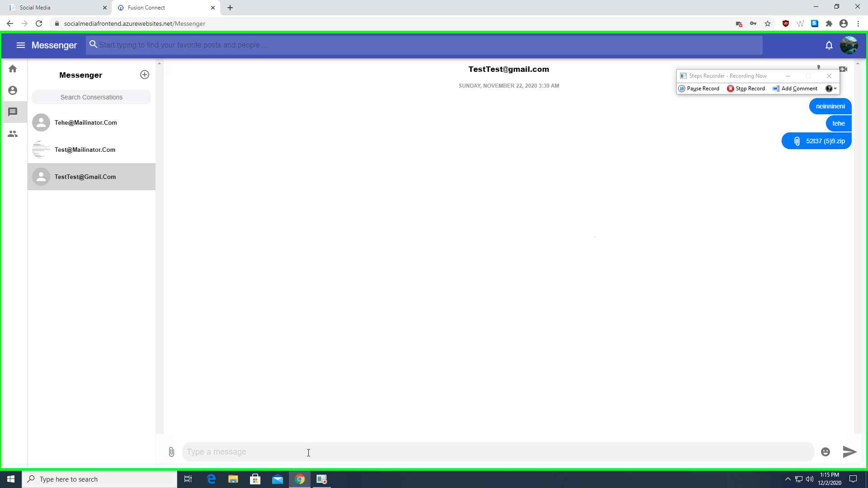
Task: Open Test@Mailinator.Com conversation
Action: pyautogui.click(x=91, y=150)
